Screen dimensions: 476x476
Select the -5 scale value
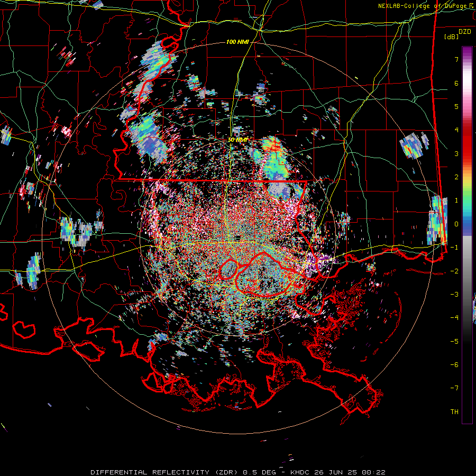[x=454, y=341]
